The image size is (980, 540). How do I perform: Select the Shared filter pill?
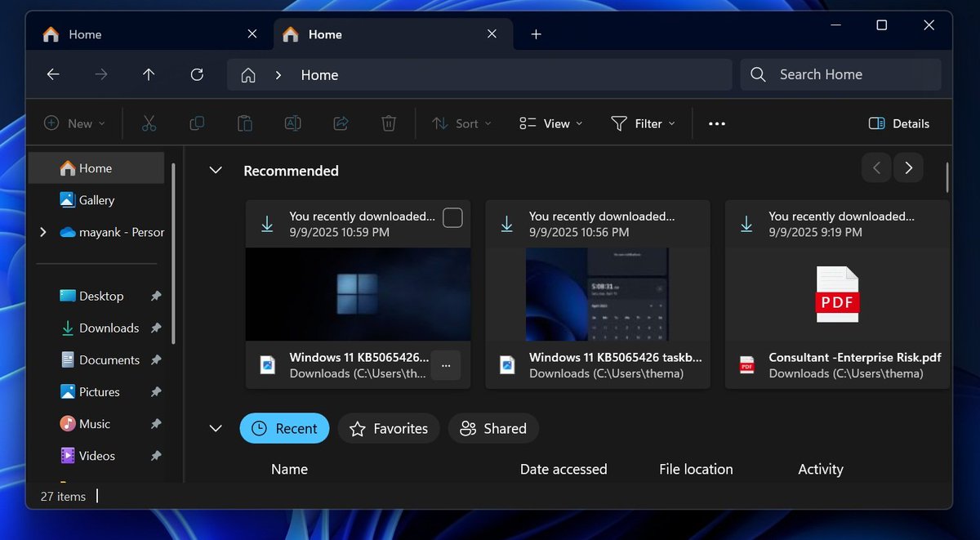point(493,428)
